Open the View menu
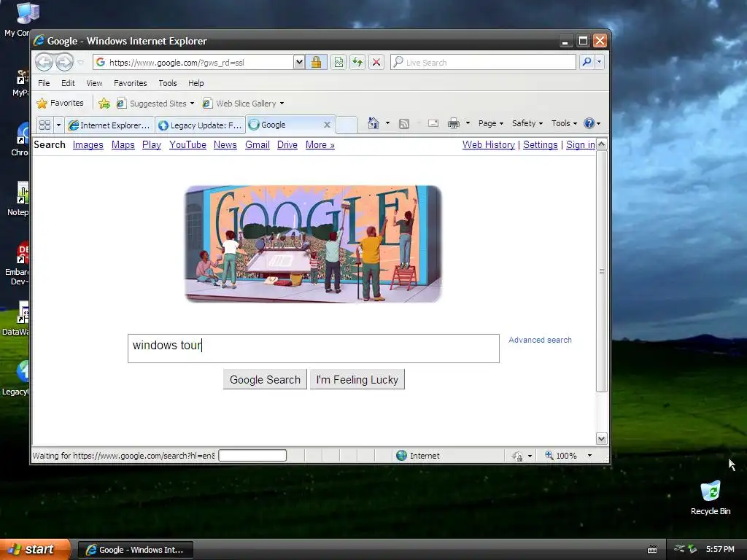The image size is (747, 560). pos(94,83)
